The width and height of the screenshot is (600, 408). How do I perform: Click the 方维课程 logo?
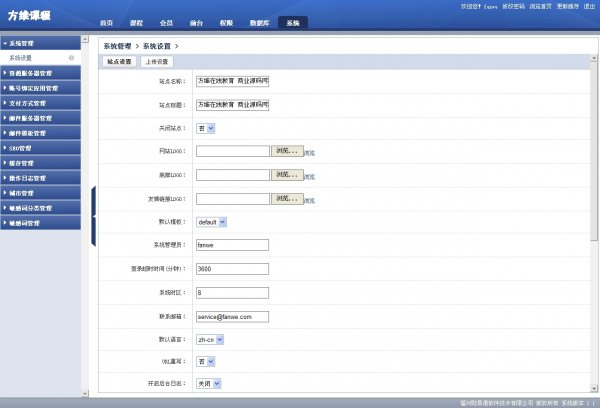29,15
